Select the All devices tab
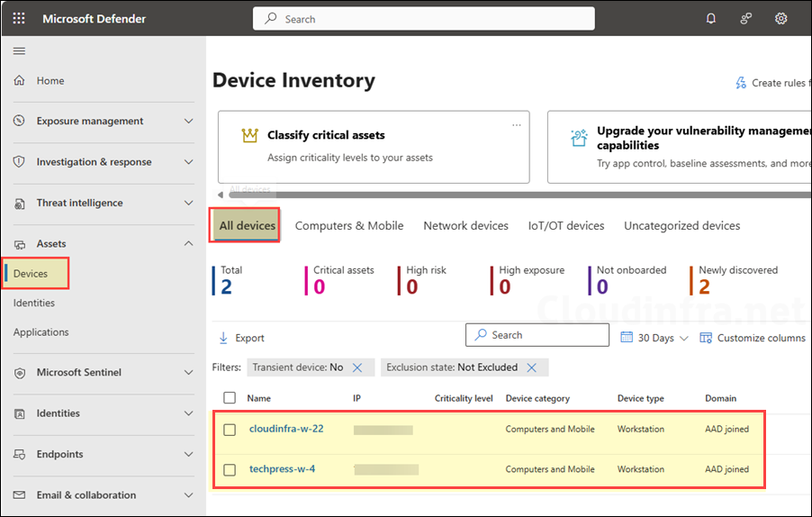This screenshot has height=517, width=812. pos(247,225)
